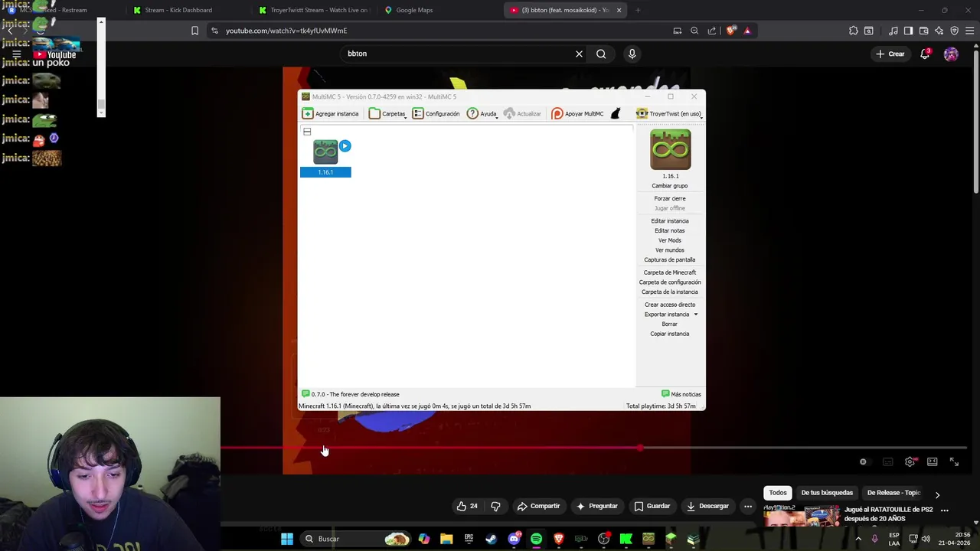Like the video with thumbs-up
The image size is (980, 551).
click(x=466, y=506)
